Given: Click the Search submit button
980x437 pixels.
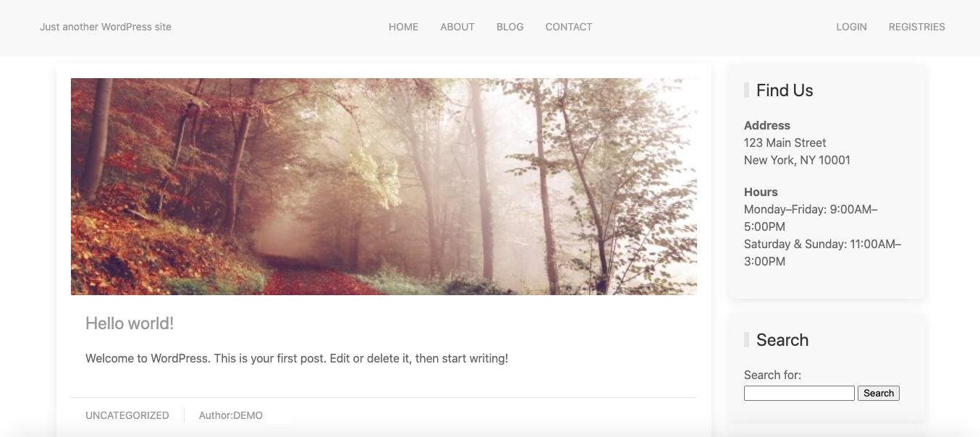Looking at the screenshot, I should (879, 393).
